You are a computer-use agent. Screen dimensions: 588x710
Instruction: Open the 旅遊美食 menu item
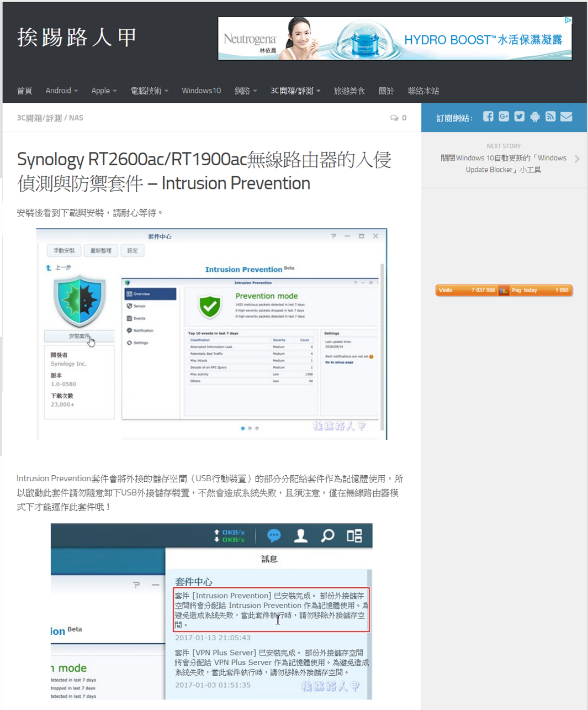point(349,91)
